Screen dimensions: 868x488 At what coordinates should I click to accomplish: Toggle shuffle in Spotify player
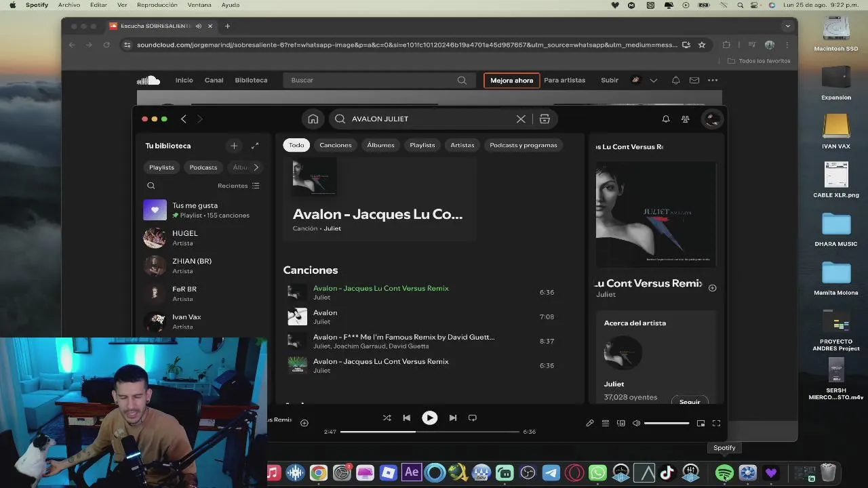[x=387, y=418]
